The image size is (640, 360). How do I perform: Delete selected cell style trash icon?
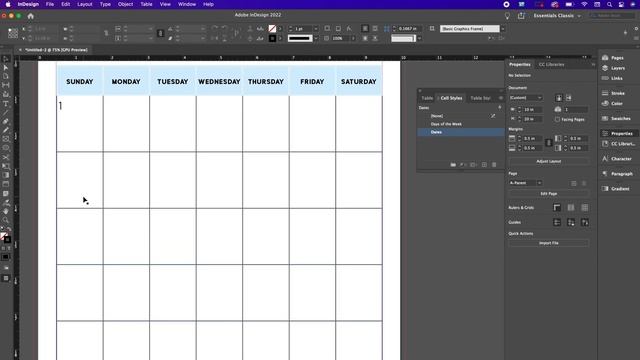(494, 165)
